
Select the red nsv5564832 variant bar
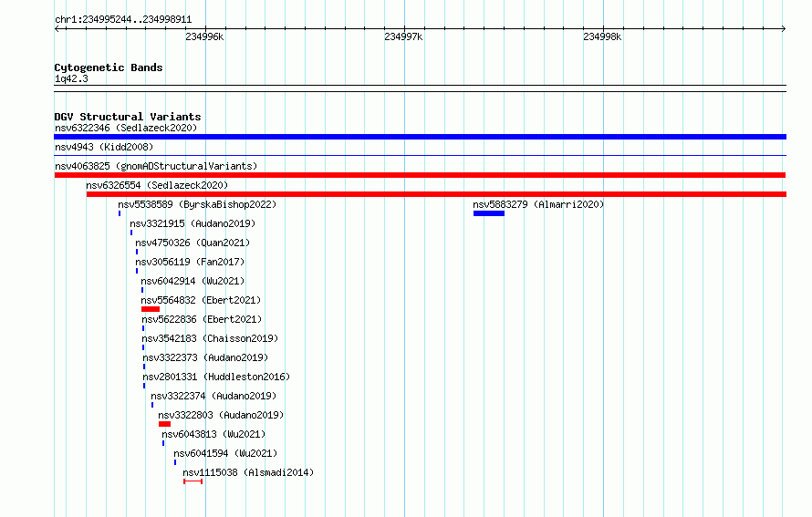tap(151, 309)
